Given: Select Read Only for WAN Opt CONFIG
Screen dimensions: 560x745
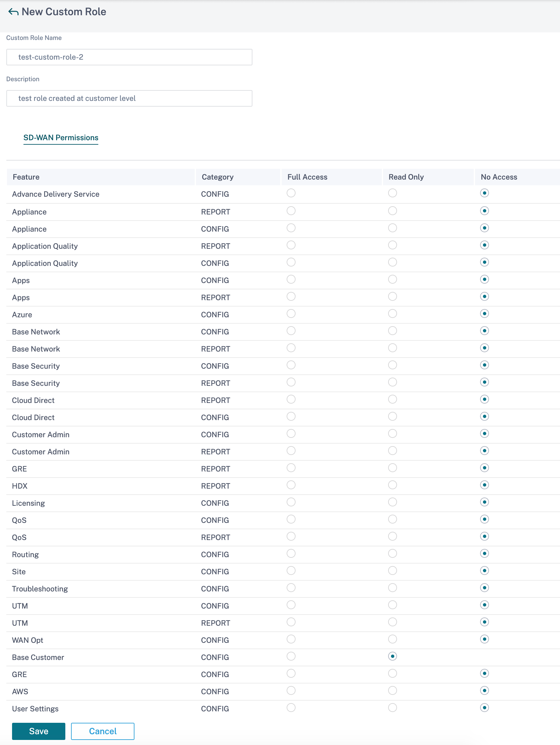Looking at the screenshot, I should tap(392, 640).
